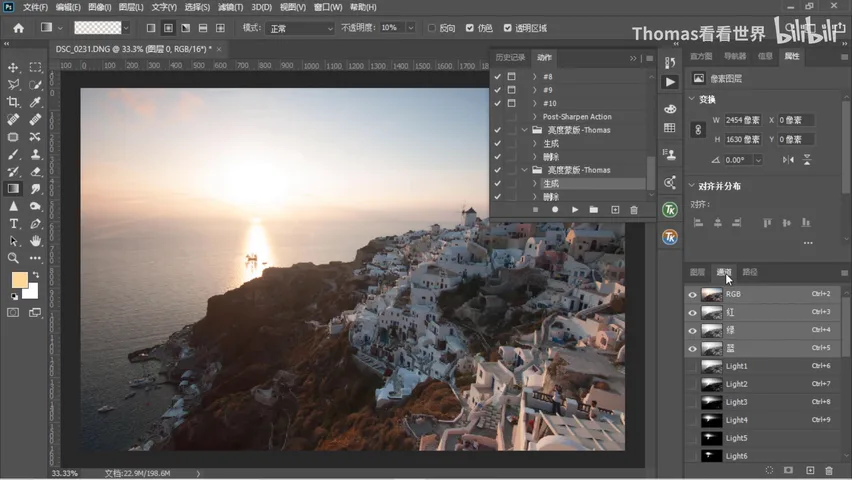Select the Eraser tool
Viewport: 852px width, 480px height.
tap(35, 172)
